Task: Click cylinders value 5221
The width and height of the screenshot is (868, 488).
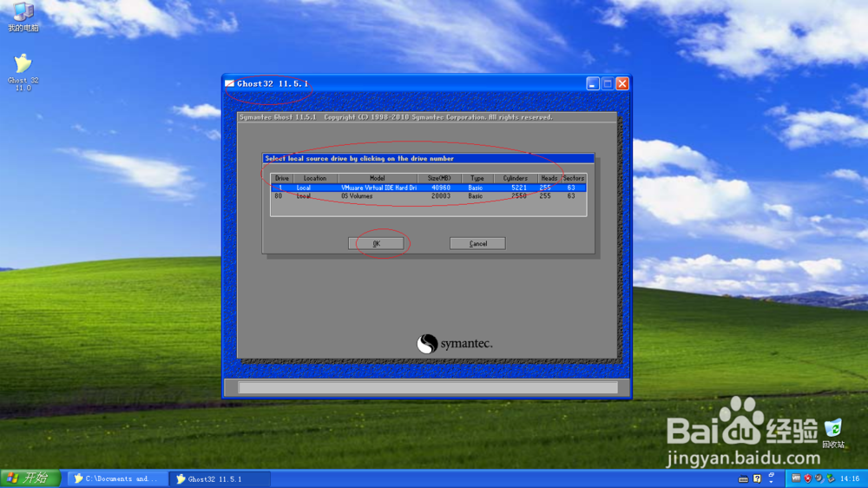Action: pos(519,188)
